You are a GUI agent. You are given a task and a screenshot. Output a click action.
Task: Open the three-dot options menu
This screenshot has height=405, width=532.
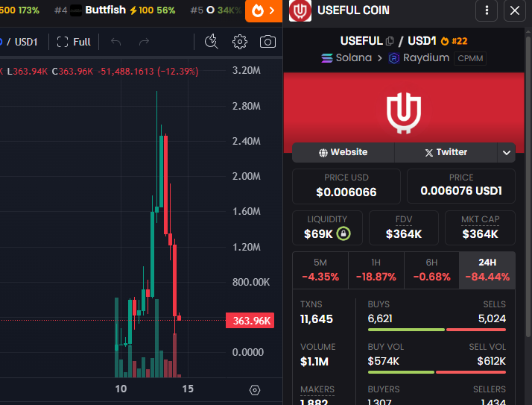tap(487, 10)
